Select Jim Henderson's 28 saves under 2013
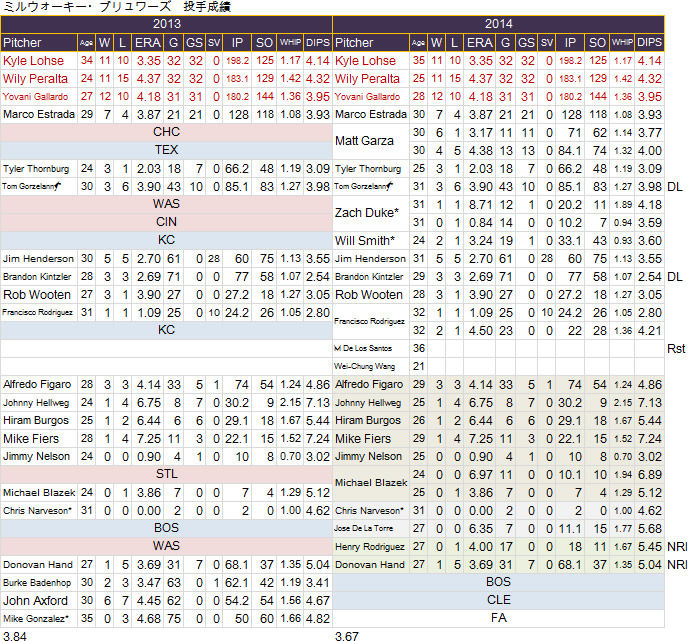 point(214,259)
